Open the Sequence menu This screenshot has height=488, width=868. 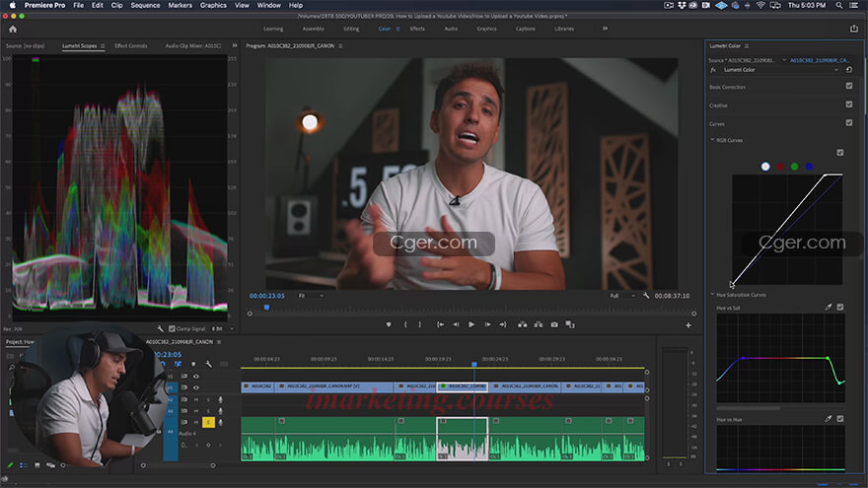coord(145,5)
